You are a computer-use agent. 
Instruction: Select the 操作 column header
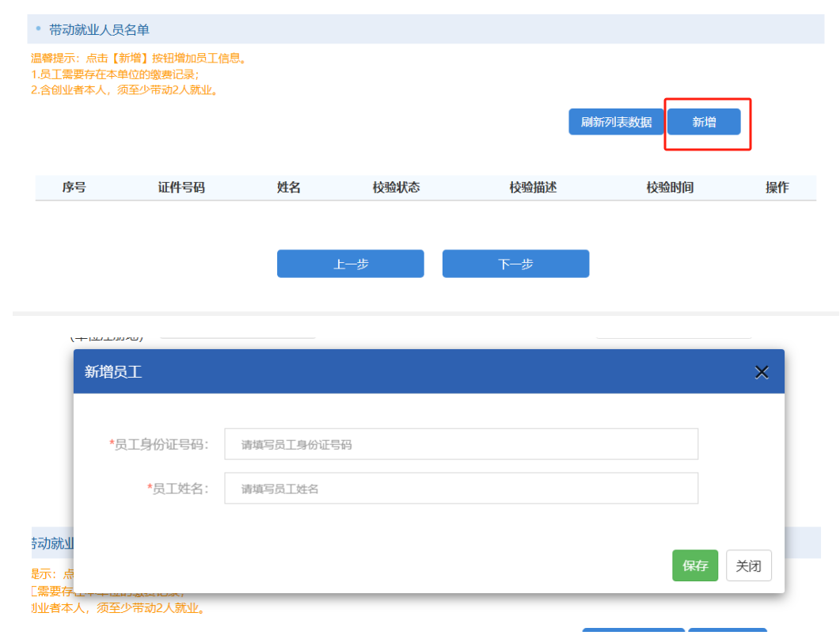(777, 188)
